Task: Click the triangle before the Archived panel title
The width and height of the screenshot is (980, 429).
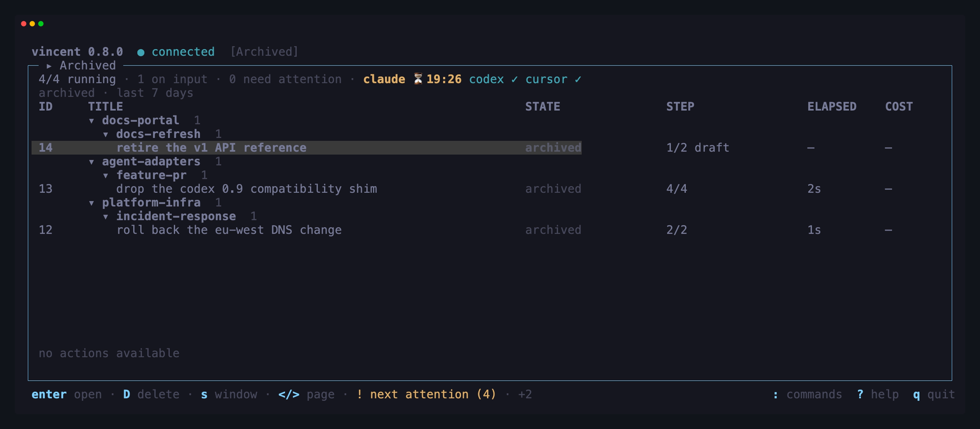Action: (x=49, y=66)
